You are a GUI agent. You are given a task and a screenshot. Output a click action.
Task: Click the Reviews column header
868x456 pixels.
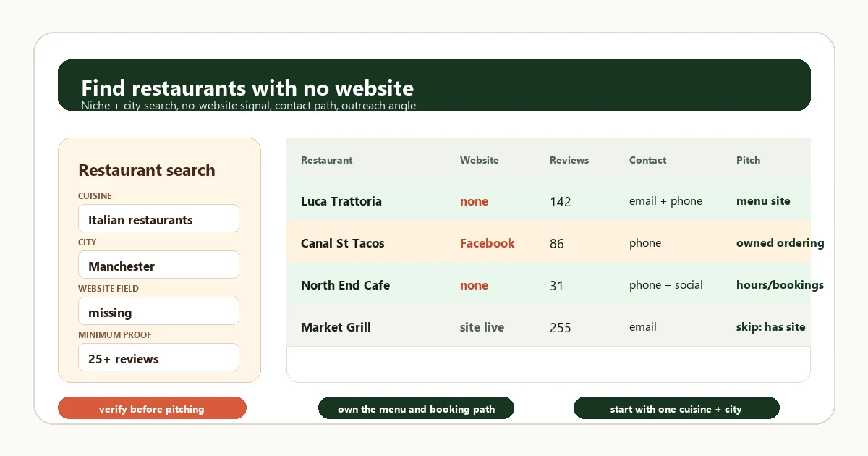(569, 160)
